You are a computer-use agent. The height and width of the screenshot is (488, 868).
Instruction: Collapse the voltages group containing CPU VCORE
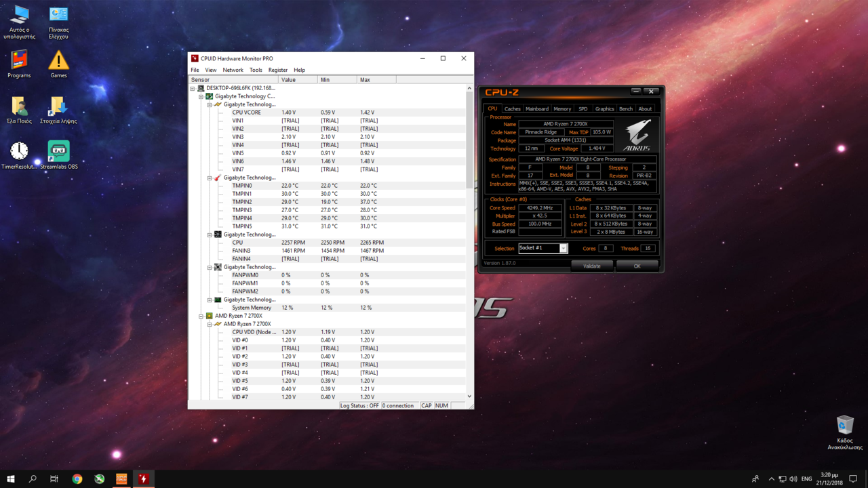pos(210,104)
